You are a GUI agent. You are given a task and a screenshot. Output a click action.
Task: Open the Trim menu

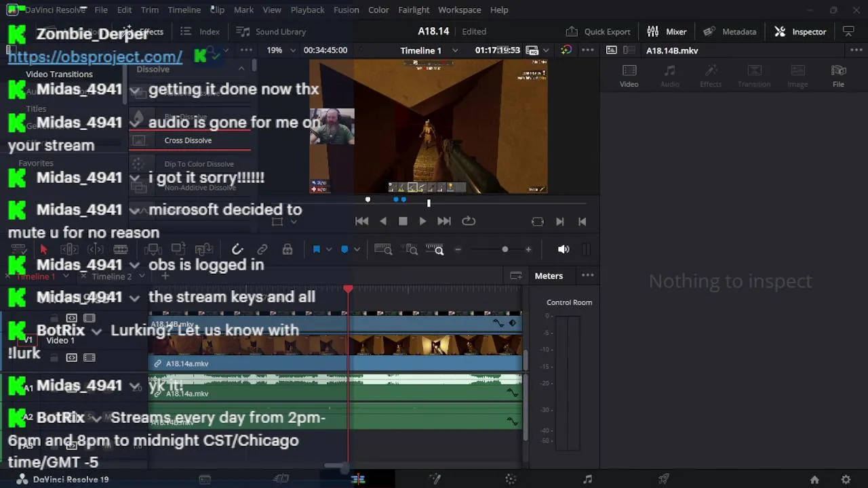(149, 9)
